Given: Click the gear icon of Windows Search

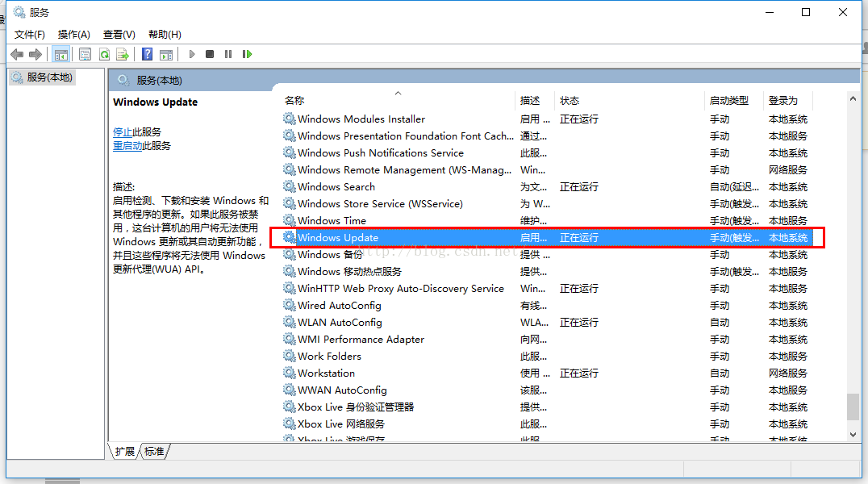Looking at the screenshot, I should point(289,186).
